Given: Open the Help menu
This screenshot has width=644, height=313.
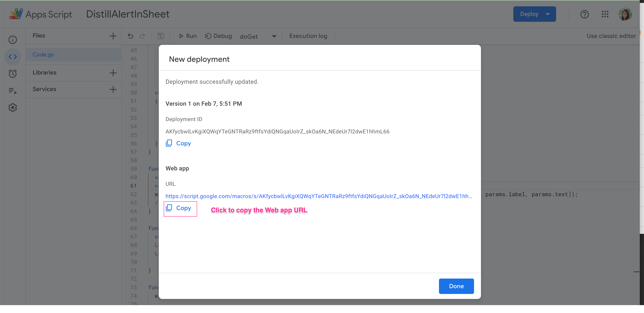Looking at the screenshot, I should 585,14.
